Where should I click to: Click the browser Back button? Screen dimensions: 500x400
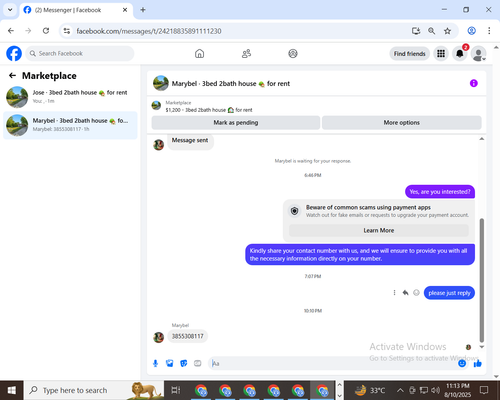coord(11,31)
